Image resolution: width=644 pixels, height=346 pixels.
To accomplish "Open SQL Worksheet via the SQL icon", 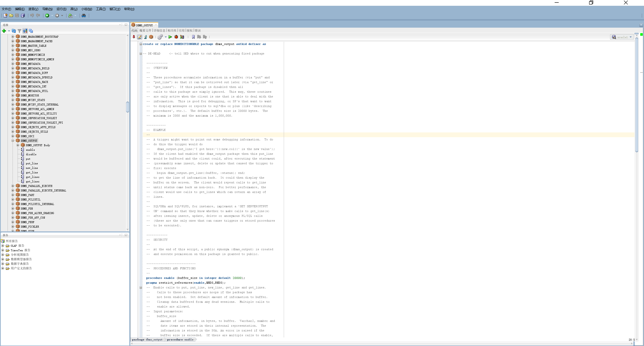I will [x=70, y=16].
